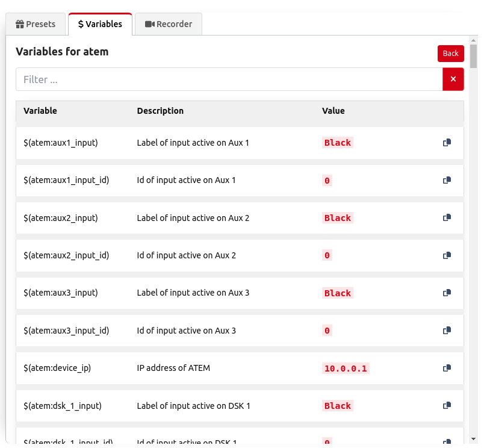
Task: Copy the aux1_input variable to clipboard
Action: pyautogui.click(x=447, y=143)
